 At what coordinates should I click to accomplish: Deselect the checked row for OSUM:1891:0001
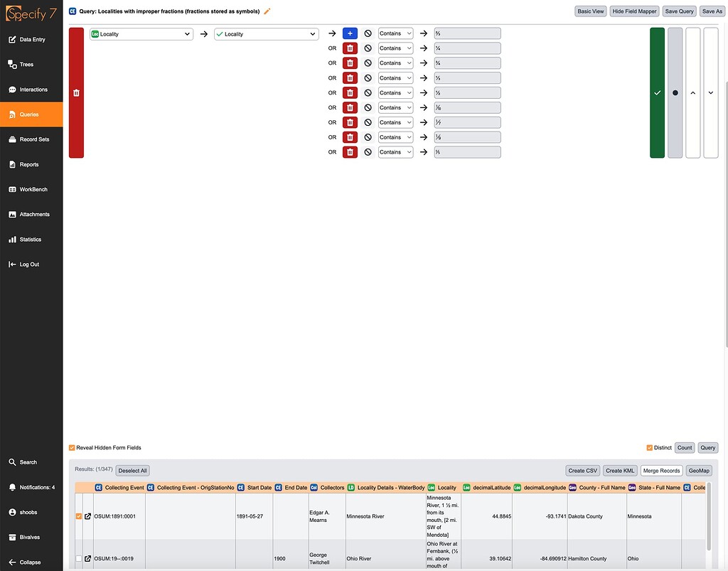click(x=78, y=516)
